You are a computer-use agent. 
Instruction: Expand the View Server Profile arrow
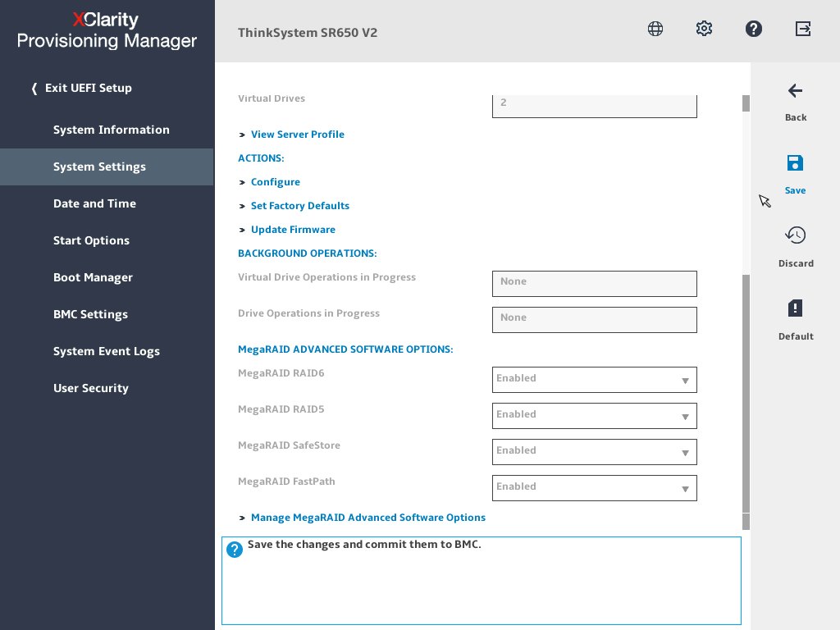click(242, 135)
